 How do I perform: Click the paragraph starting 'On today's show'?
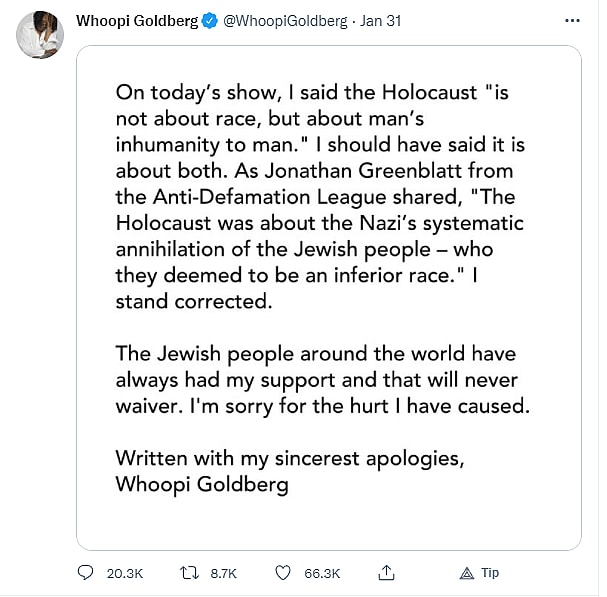pos(320,195)
